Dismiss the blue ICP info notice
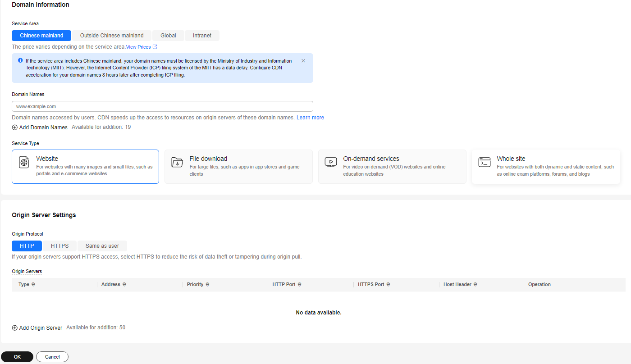Image resolution: width=631 pixels, height=364 pixels. (x=303, y=61)
